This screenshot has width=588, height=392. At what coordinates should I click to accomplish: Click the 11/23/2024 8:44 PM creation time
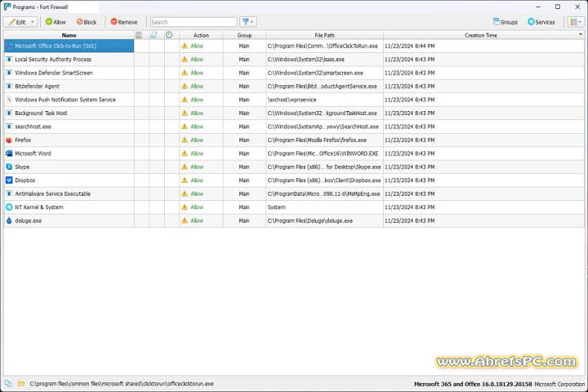[409, 46]
